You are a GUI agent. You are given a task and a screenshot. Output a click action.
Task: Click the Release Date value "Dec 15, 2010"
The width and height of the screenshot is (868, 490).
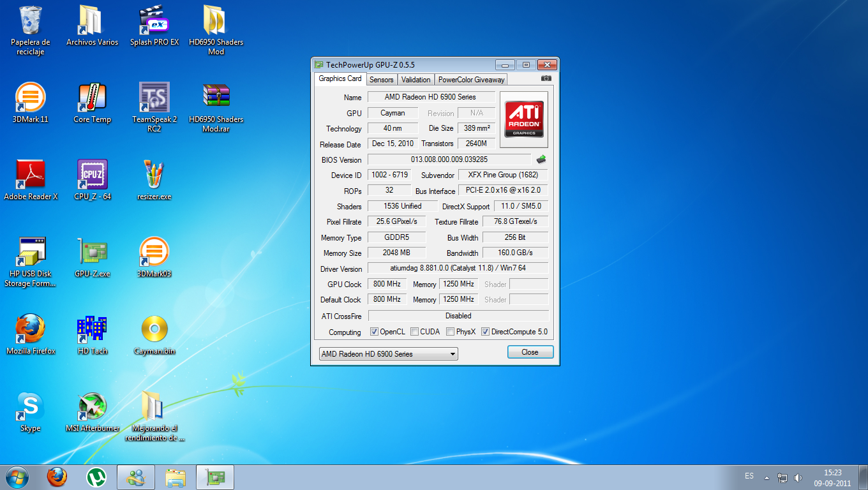(393, 144)
